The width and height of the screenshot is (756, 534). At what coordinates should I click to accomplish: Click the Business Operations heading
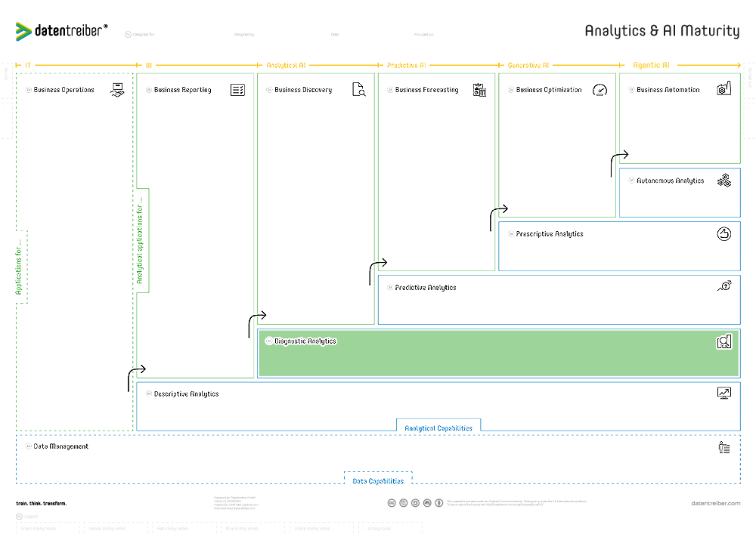(64, 90)
